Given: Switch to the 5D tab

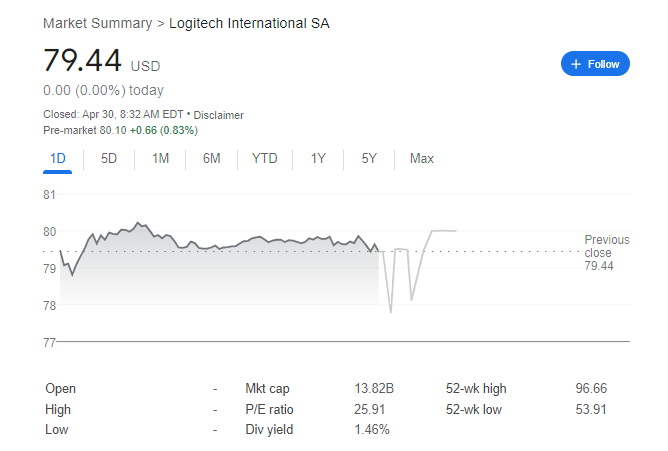Looking at the screenshot, I should click(109, 158).
